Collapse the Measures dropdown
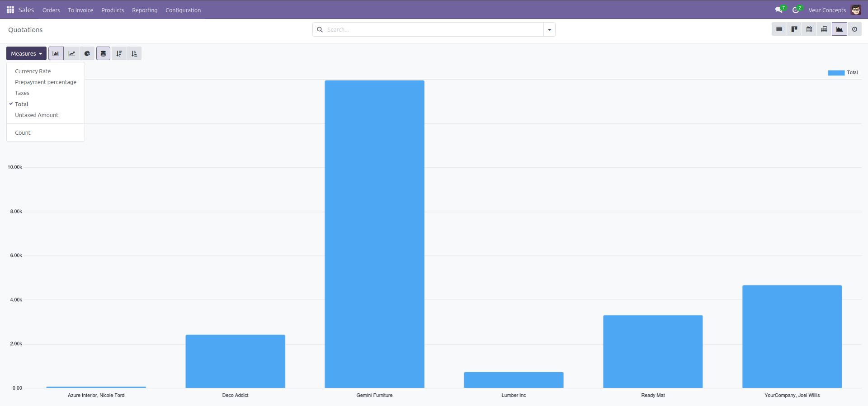Screen dimensions: 868x406 pos(26,54)
